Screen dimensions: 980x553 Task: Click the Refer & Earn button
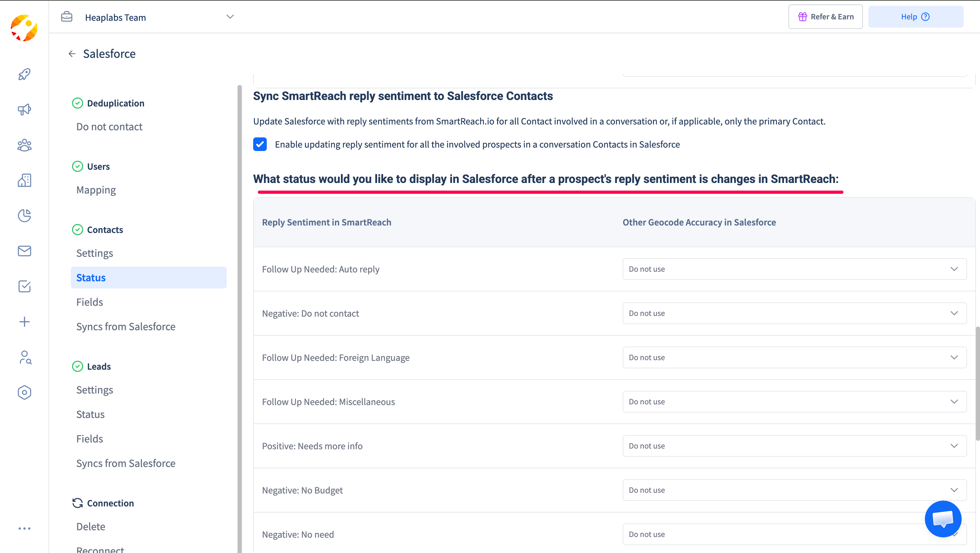click(x=825, y=17)
